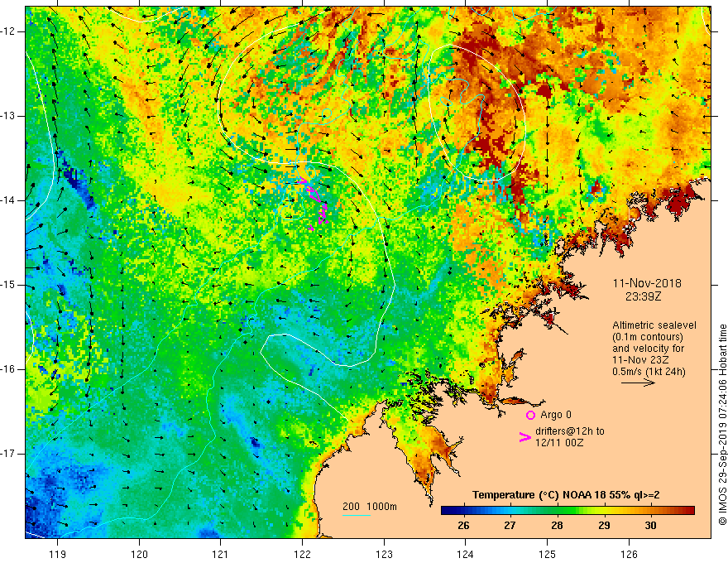Screen dimensions: 728x563
Task: Click the magenta drifters arrowhead legend symbol
Action: tap(525, 437)
